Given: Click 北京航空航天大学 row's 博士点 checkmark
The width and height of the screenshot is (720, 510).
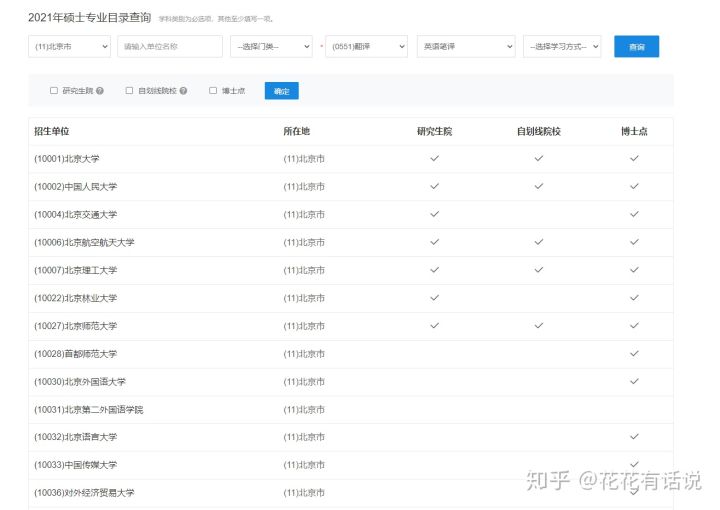Looking at the screenshot, I should pos(634,242).
